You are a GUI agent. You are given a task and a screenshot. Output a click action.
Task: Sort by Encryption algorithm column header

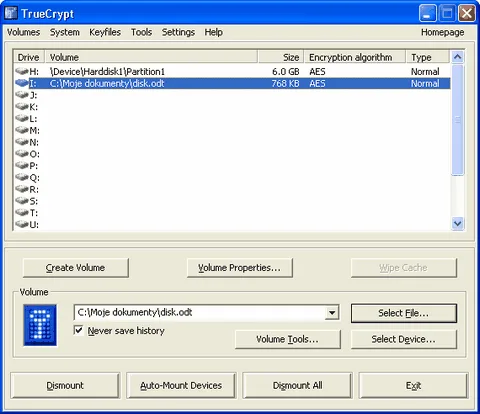click(355, 57)
